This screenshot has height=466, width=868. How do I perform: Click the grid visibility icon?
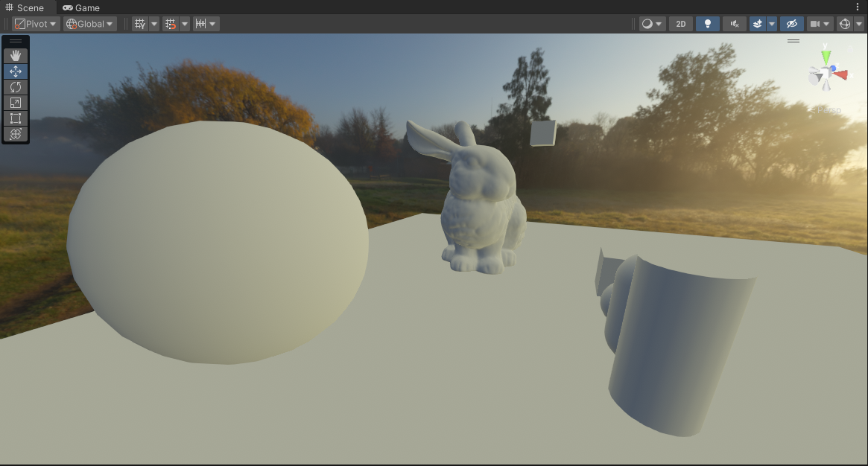click(x=139, y=24)
